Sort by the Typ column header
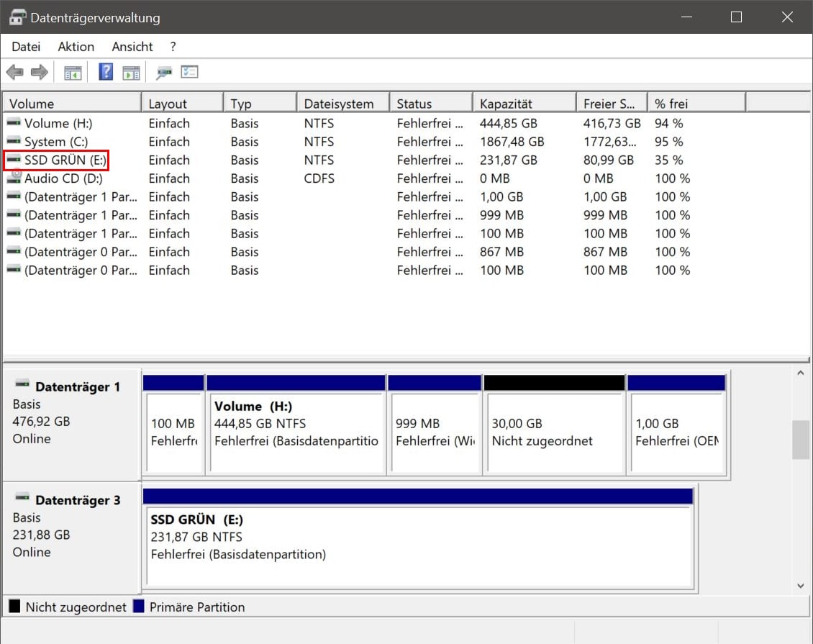The image size is (813, 644). click(260, 104)
